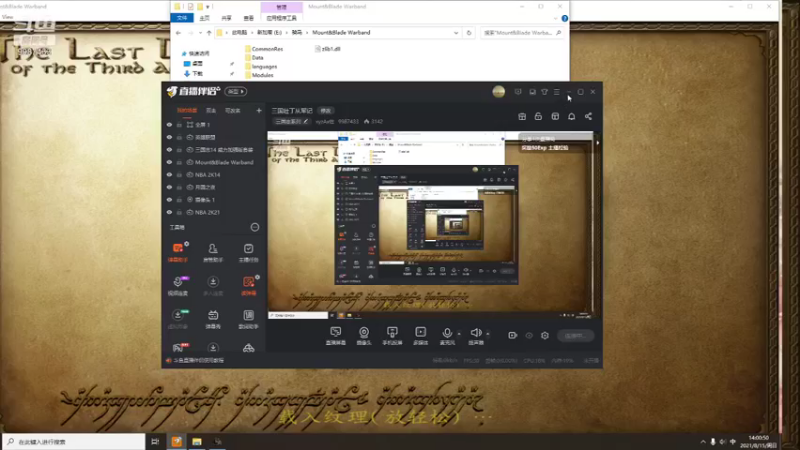Start recording with the camcorder icon
The height and width of the screenshot is (450, 800).
point(513,335)
